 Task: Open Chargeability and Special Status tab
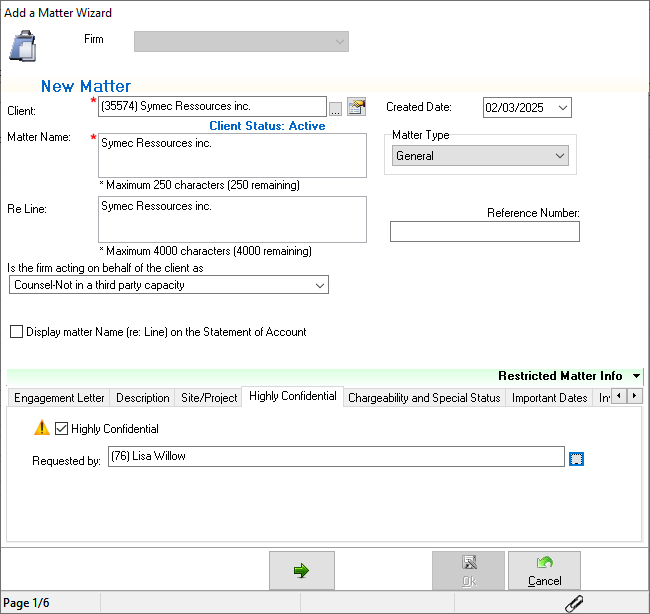click(424, 398)
